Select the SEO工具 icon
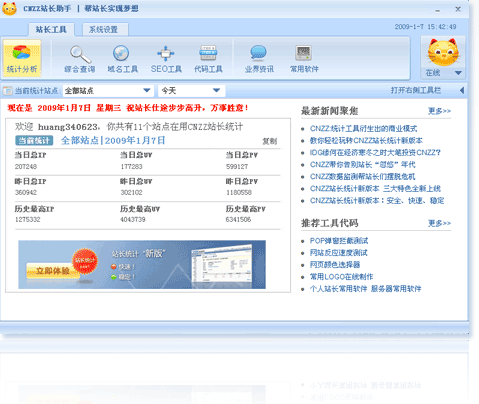 (x=166, y=59)
